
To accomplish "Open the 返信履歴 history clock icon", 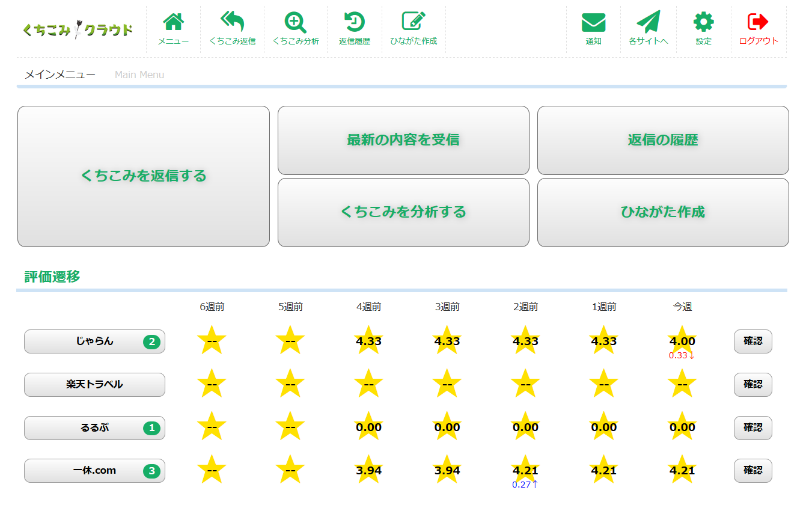I will (x=355, y=22).
